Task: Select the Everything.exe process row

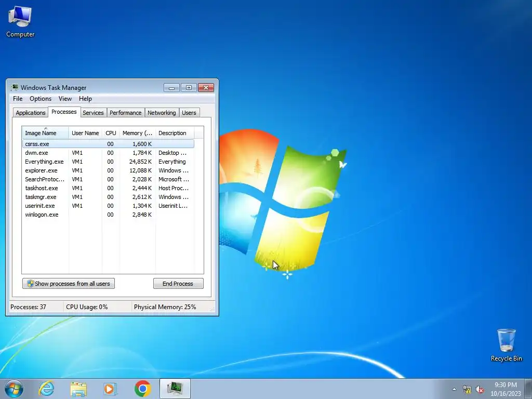Action: click(108, 162)
